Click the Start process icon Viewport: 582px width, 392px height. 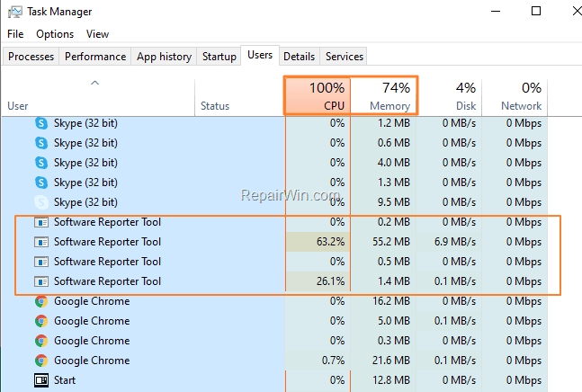[x=41, y=380]
